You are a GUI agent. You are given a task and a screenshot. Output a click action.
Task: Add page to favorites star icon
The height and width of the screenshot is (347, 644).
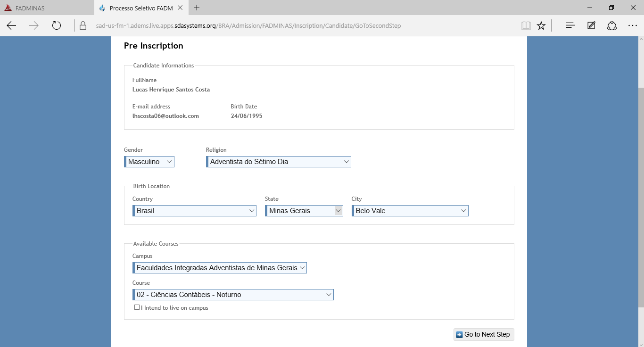point(541,26)
